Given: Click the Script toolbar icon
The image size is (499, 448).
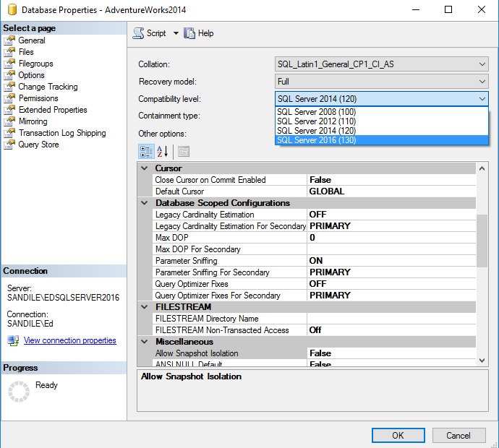Looking at the screenshot, I should (138, 33).
